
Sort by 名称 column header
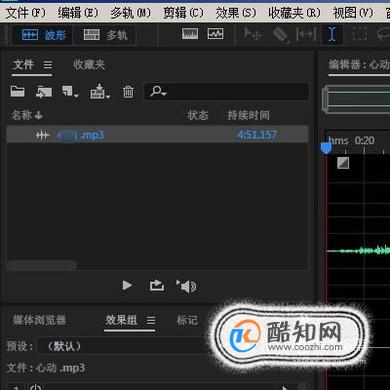(x=27, y=115)
